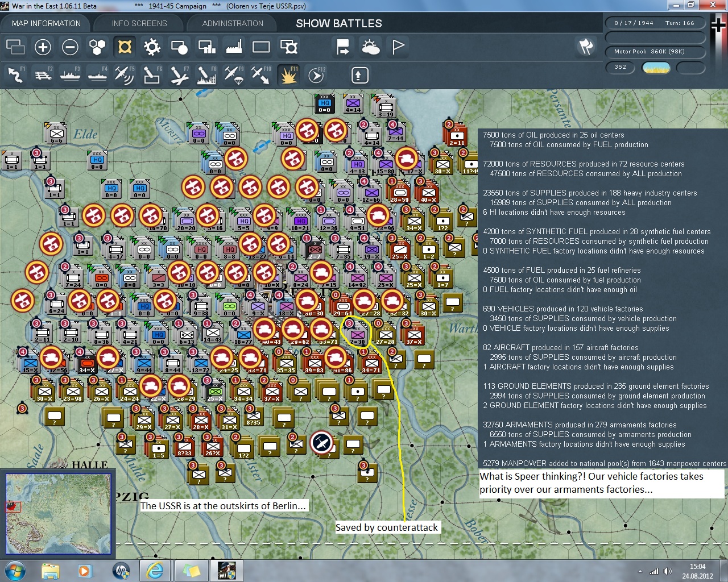Image resolution: width=728 pixels, height=582 pixels.
Task: Click the Motor Pool 360K (98K) box
Action: [x=655, y=51]
